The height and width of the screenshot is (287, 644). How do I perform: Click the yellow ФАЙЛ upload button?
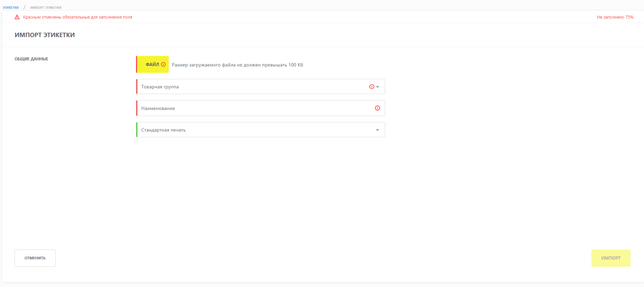tap(153, 64)
